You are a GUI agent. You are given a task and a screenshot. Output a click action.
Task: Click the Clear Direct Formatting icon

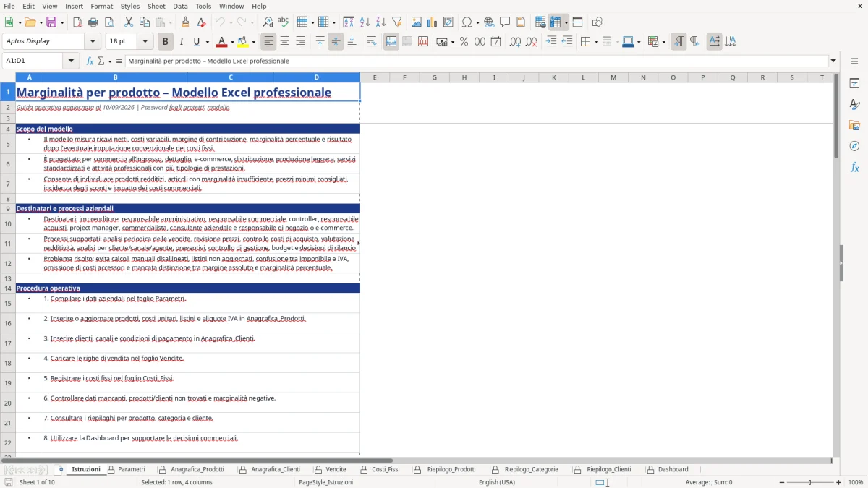201,22
